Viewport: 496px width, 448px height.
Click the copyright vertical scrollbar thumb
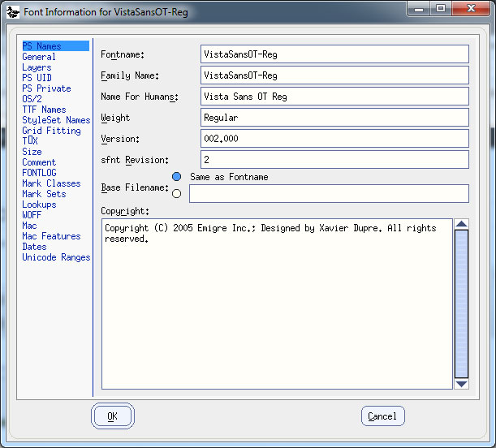[462, 304]
